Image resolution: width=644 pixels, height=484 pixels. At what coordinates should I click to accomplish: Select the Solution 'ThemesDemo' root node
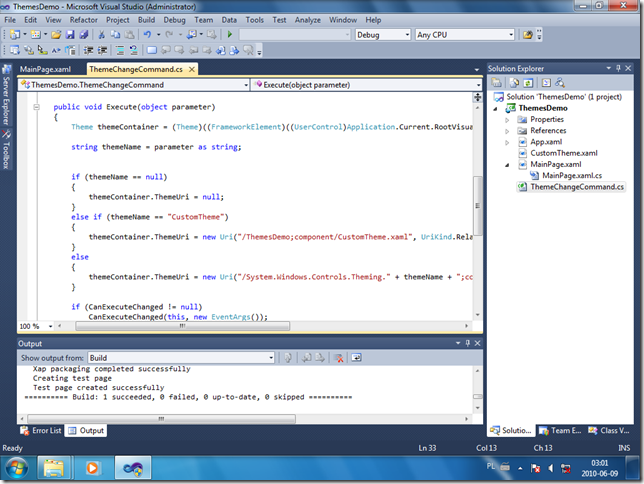coord(564,97)
